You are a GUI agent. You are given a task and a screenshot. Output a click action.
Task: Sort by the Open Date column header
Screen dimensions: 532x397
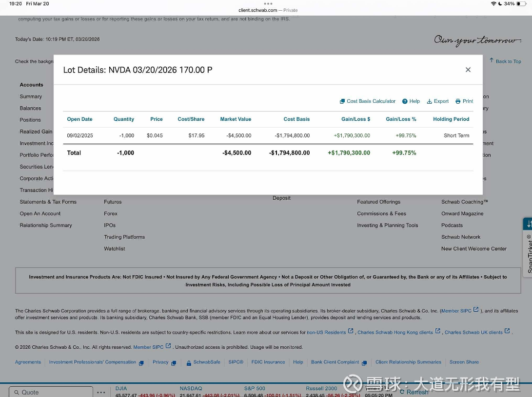[x=79, y=119]
